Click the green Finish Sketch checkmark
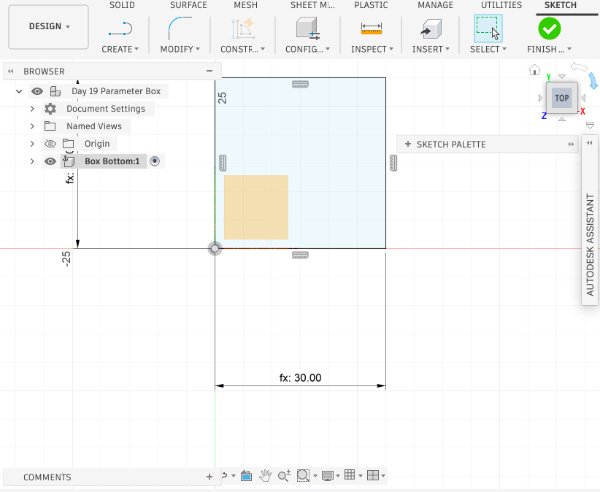 (x=549, y=29)
